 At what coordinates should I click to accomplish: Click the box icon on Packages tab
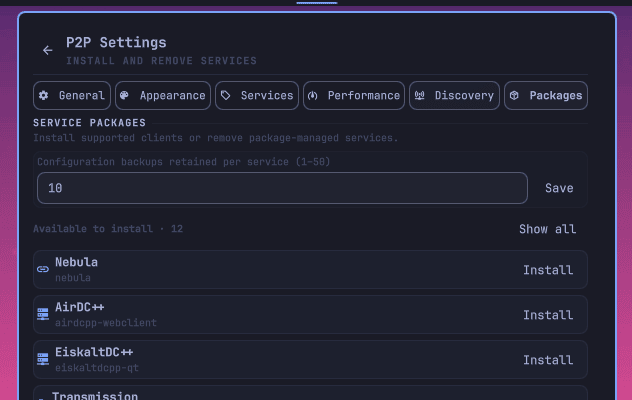514,95
